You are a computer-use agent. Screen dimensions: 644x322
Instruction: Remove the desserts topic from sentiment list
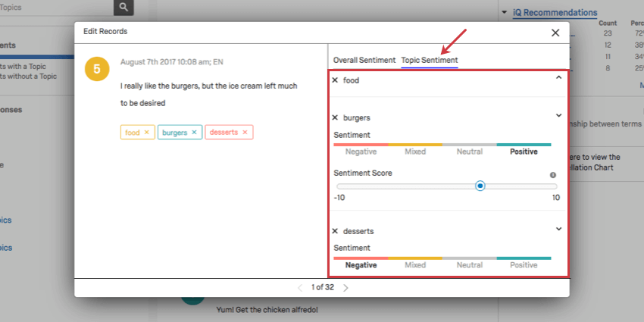[335, 231]
